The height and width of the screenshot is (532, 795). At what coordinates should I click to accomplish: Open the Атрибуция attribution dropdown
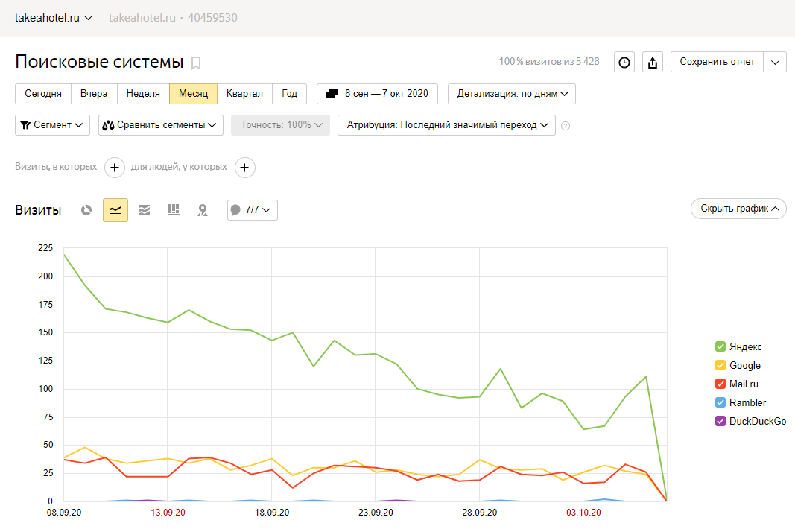click(446, 125)
